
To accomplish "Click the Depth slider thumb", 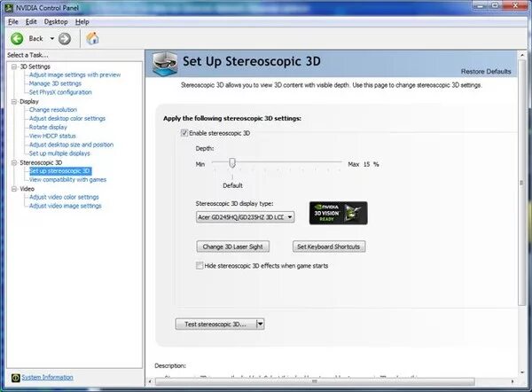I will 232,163.
